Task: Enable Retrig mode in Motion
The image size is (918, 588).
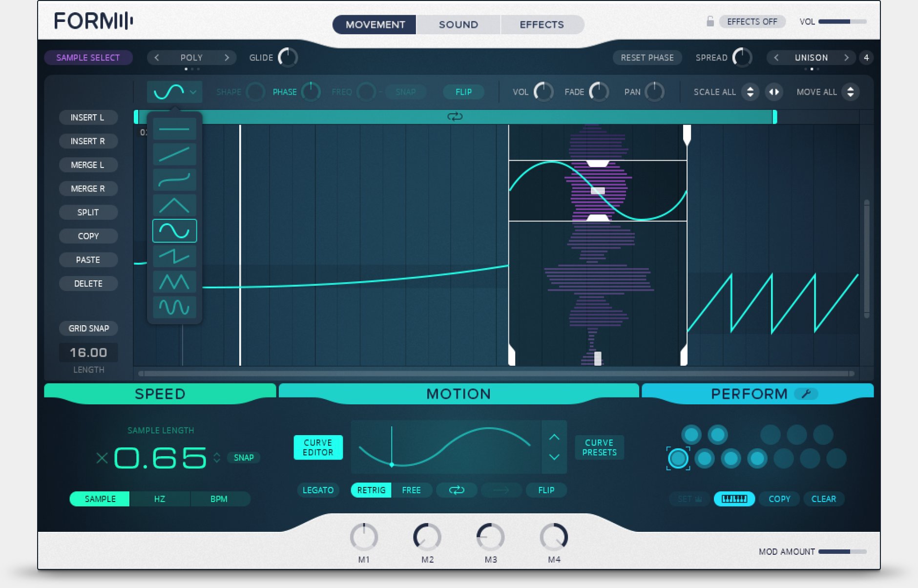Action: [371, 490]
